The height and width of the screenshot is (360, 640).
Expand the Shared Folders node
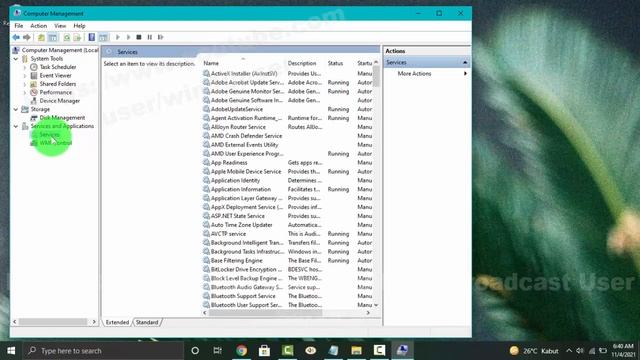(x=25, y=84)
